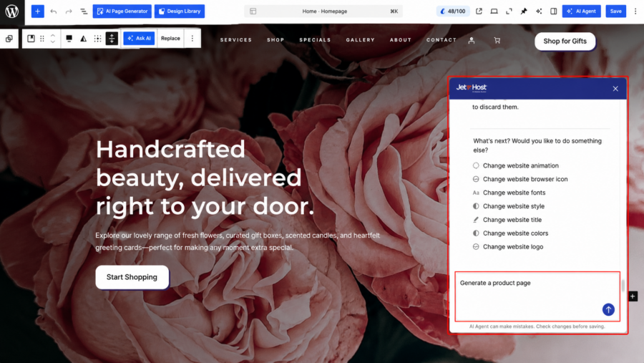This screenshot has height=363, width=644.
Task: Close the JetHost AI chat panel
Action: tap(615, 88)
